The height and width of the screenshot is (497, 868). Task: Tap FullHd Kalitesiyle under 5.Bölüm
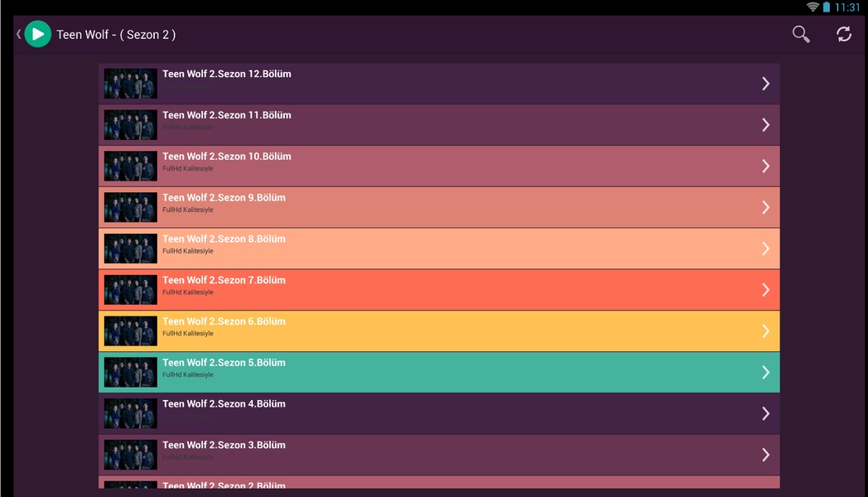[188, 374]
